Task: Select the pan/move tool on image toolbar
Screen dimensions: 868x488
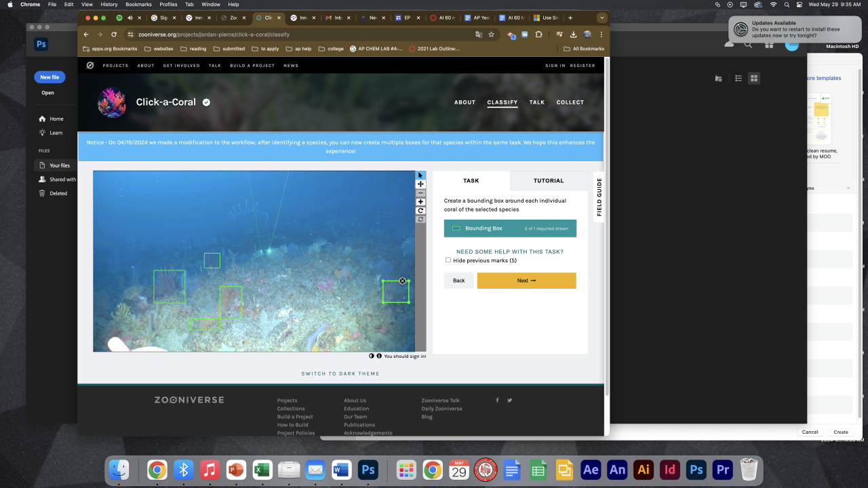Action: tap(420, 184)
